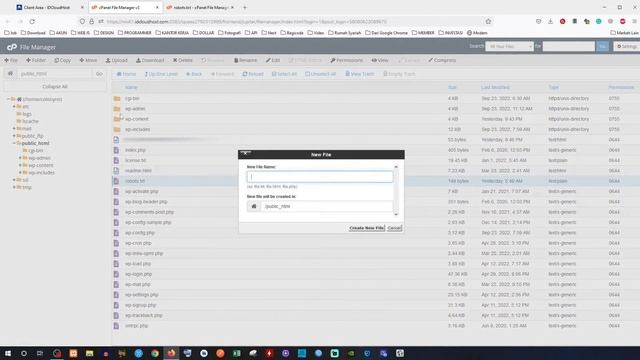Expand the public_ftp folder in the tree
640x360 pixels.
(14, 136)
